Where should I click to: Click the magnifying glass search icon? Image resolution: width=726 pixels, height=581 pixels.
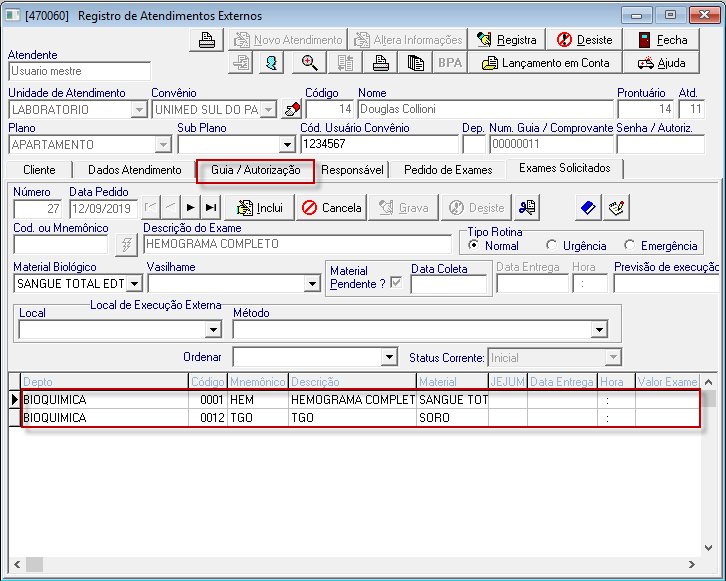(x=309, y=62)
